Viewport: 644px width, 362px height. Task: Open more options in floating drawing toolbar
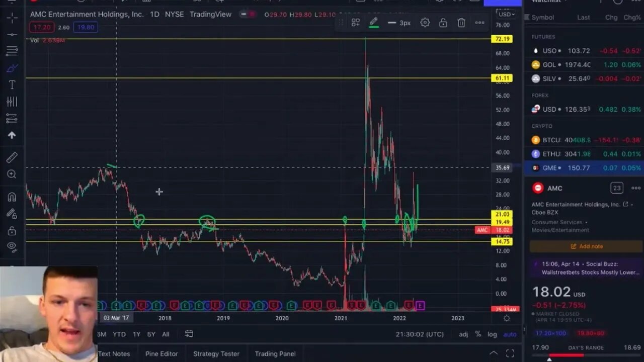click(479, 23)
